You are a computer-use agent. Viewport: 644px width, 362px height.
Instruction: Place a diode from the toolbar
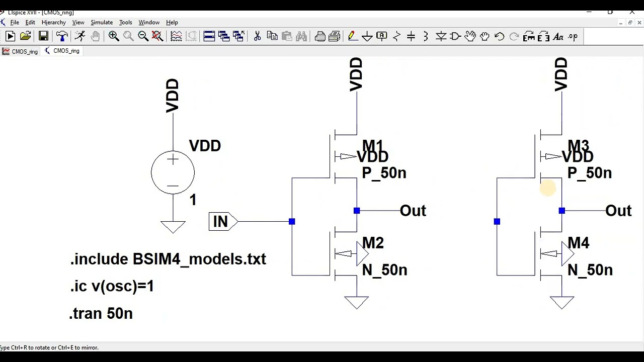(441, 36)
